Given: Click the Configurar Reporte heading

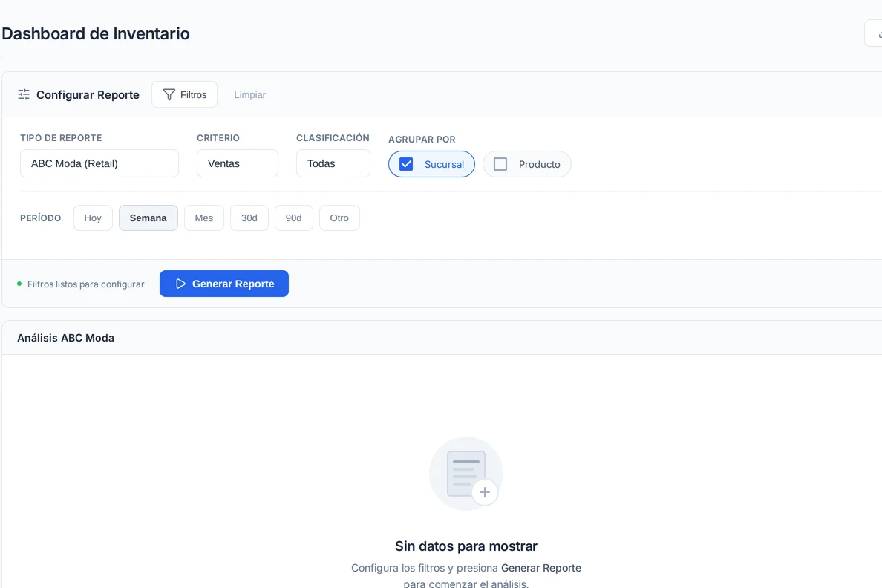Looking at the screenshot, I should (x=88, y=94).
